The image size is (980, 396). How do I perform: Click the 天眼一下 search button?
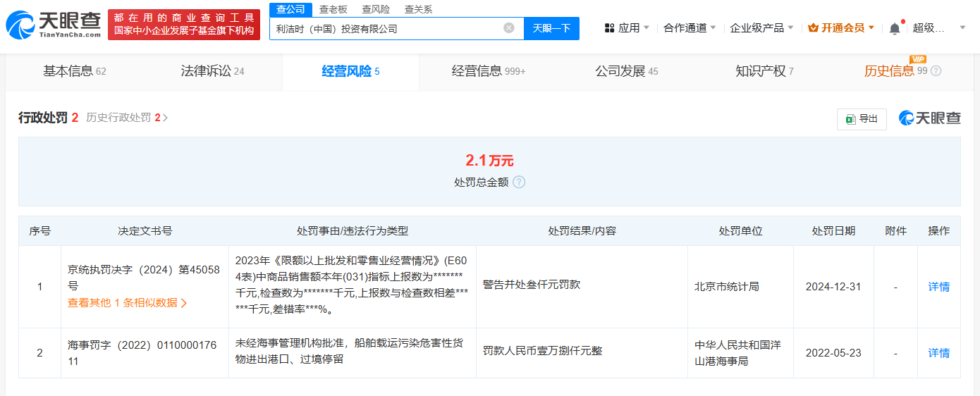[551, 28]
